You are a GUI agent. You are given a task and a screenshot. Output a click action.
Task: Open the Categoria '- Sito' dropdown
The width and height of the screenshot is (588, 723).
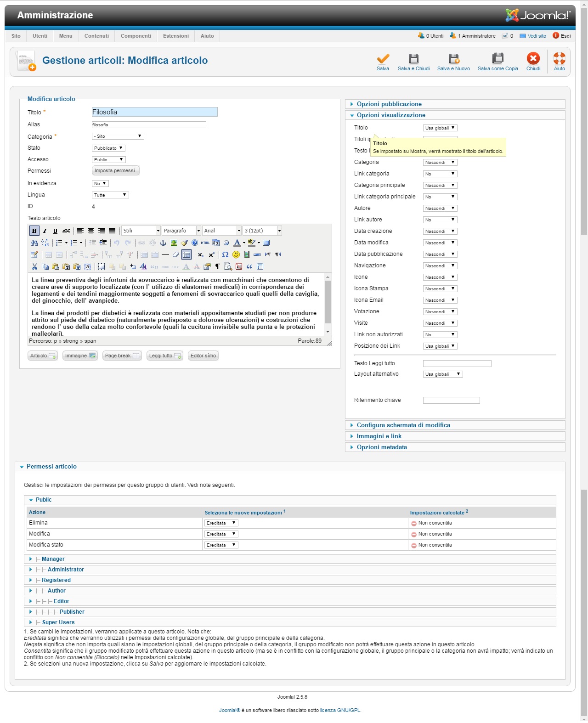coord(118,136)
